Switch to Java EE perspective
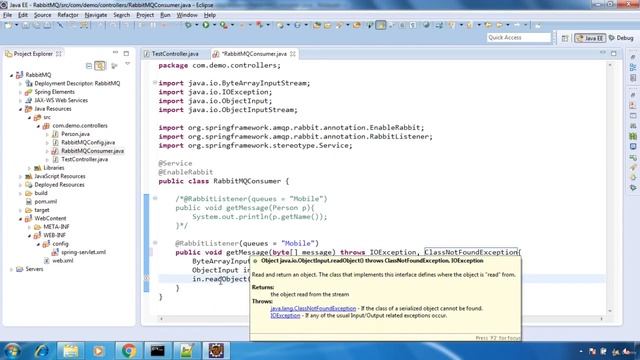Viewport: 640px width, 360px height. tap(590, 38)
